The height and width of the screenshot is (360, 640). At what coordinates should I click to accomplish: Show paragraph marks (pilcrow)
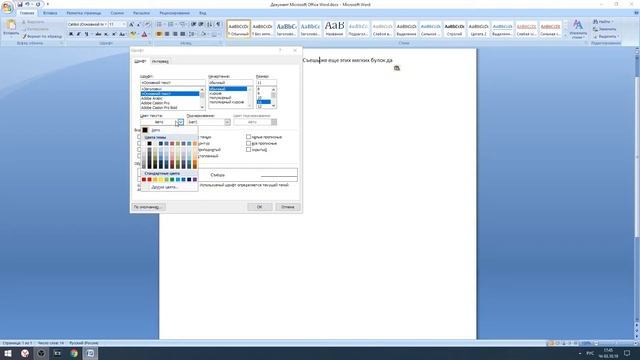pyautogui.click(x=218, y=24)
